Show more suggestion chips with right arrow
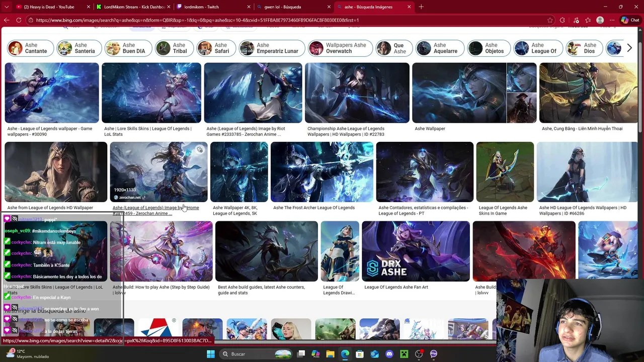Image resolution: width=644 pixels, height=362 pixels. click(x=629, y=48)
